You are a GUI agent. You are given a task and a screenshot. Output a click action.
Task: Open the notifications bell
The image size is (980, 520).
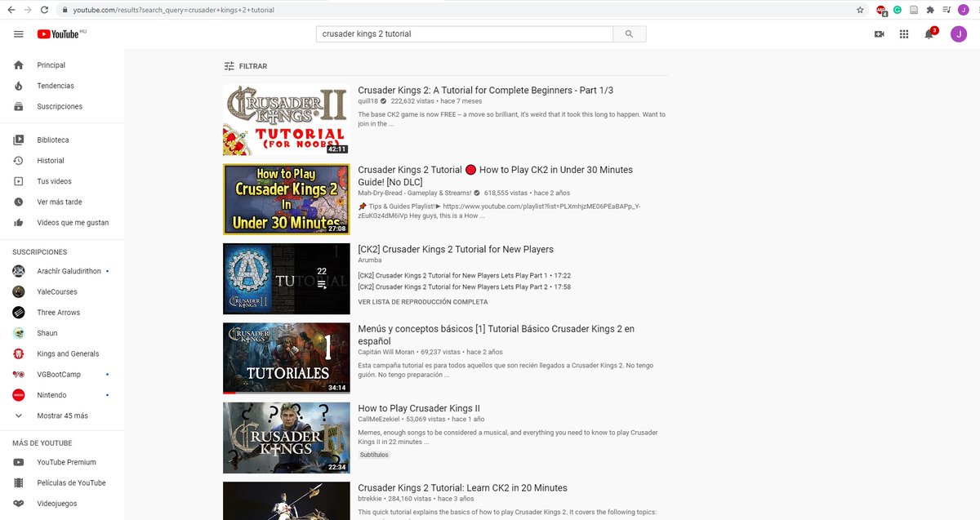pos(929,34)
